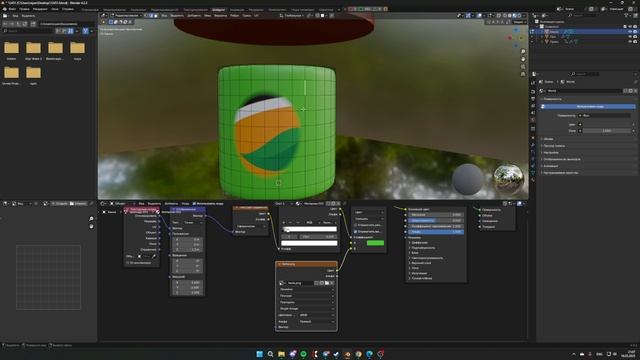Image resolution: width=640 pixels, height=360 pixels.
Task: Select edge selection mode icon
Action: pyautogui.click(x=151, y=16)
